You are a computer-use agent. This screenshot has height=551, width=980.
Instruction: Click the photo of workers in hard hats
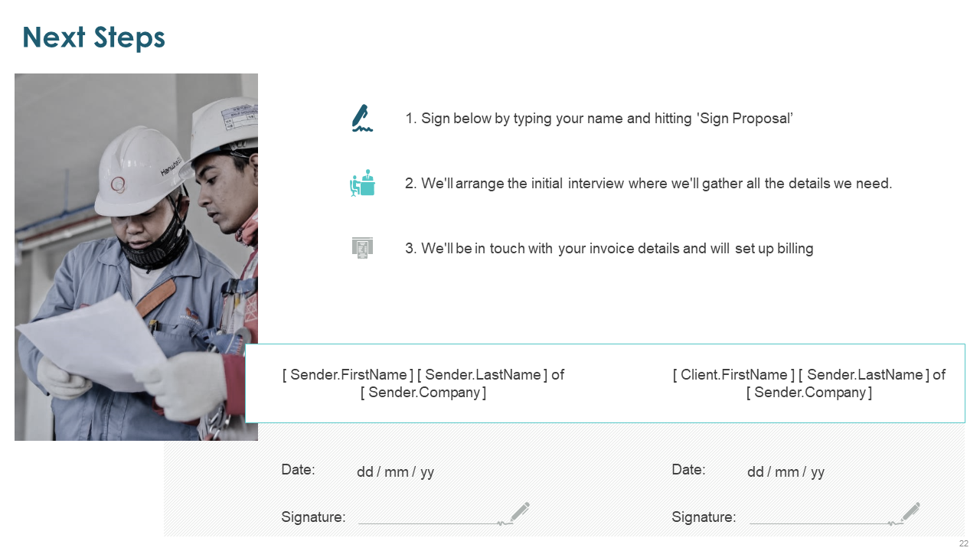[136, 257]
